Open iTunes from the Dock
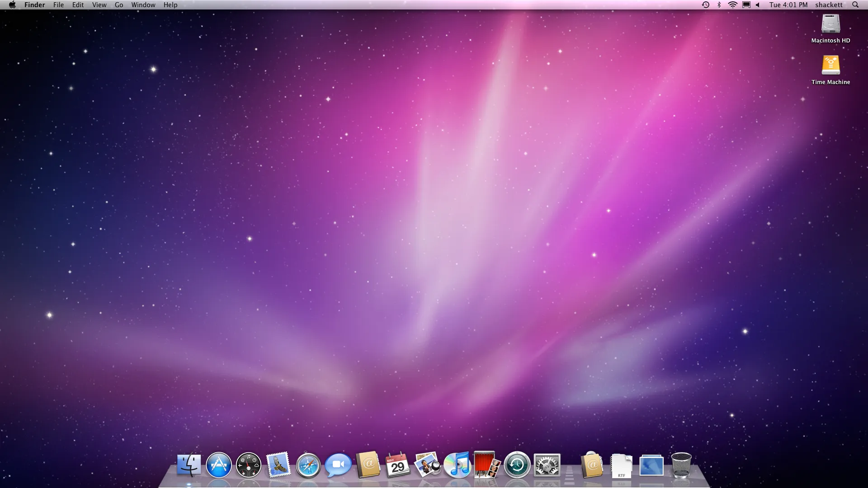Viewport: 868px width, 488px height. point(457,465)
